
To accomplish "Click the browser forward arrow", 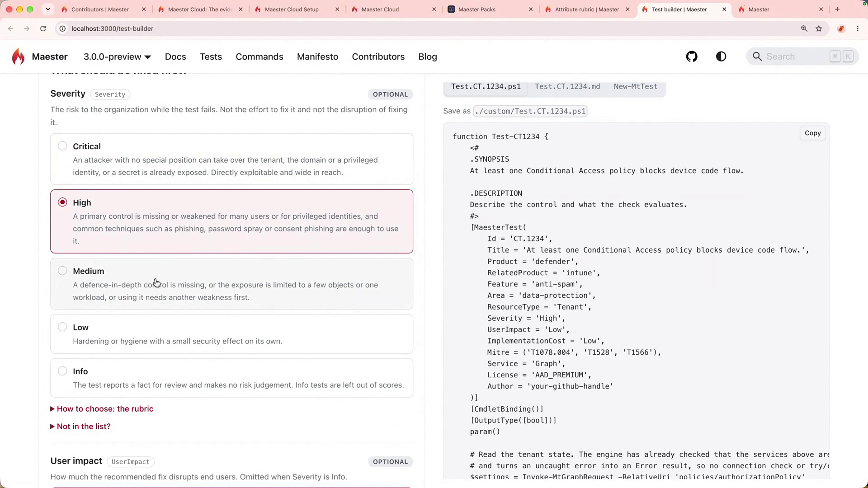I will (27, 28).
